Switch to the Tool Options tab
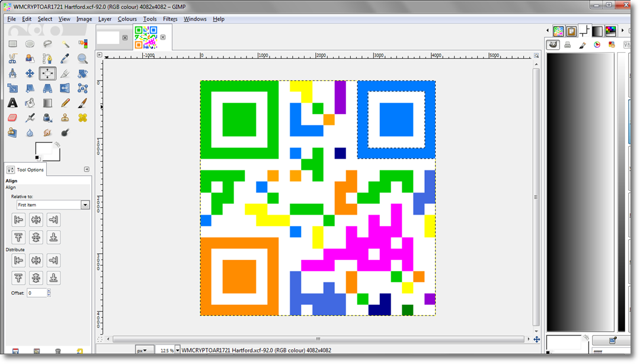The height and width of the screenshot is (364, 640). [25, 169]
